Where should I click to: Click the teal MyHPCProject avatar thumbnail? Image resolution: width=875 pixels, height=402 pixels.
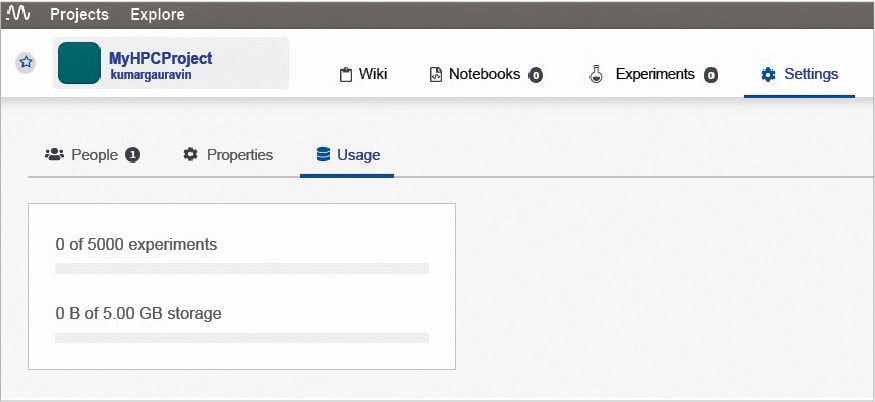pyautogui.click(x=79, y=63)
